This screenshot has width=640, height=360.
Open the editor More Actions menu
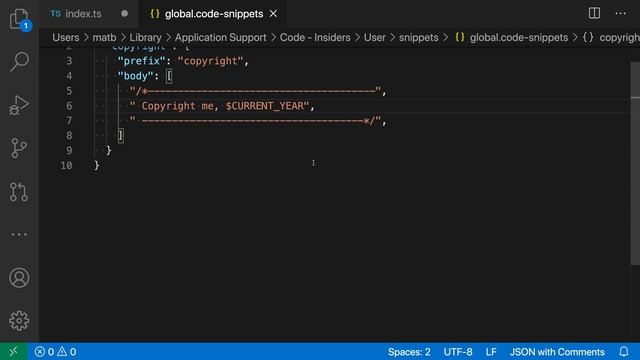click(620, 13)
